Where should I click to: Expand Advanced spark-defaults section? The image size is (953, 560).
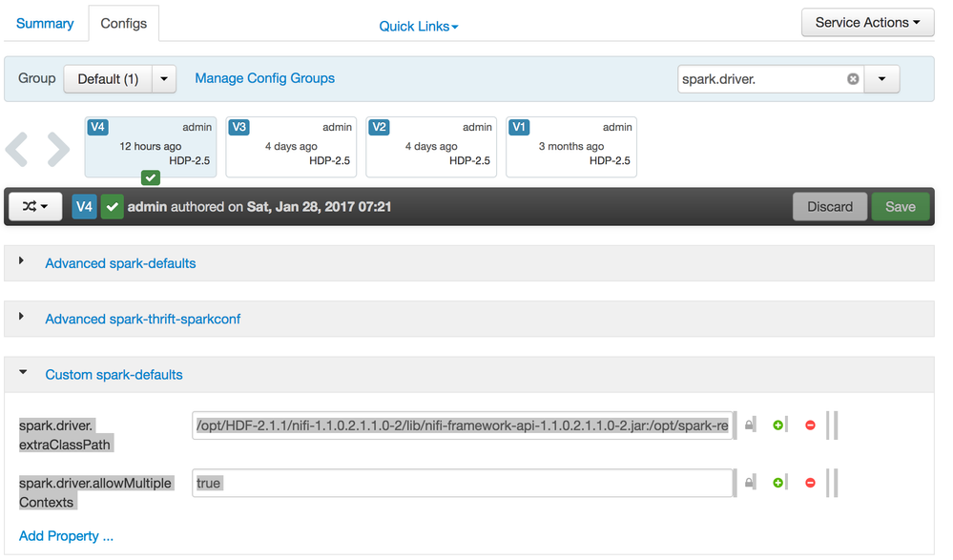point(120,263)
